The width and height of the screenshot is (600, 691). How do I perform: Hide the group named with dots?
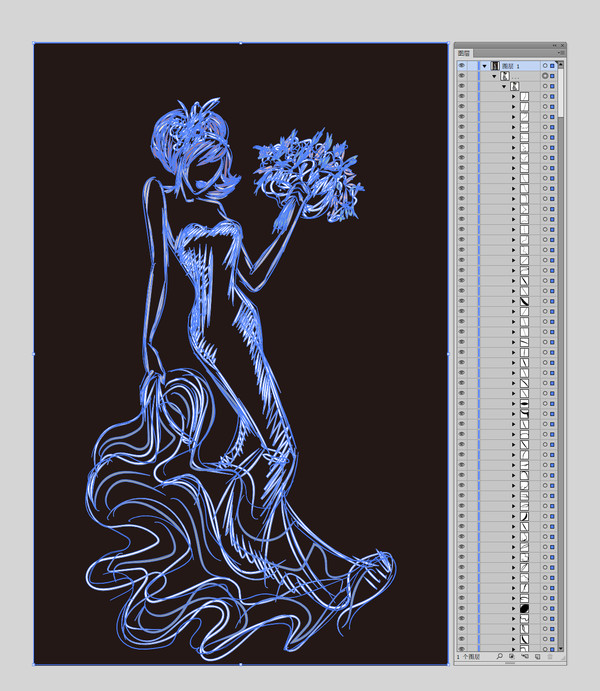click(462, 76)
